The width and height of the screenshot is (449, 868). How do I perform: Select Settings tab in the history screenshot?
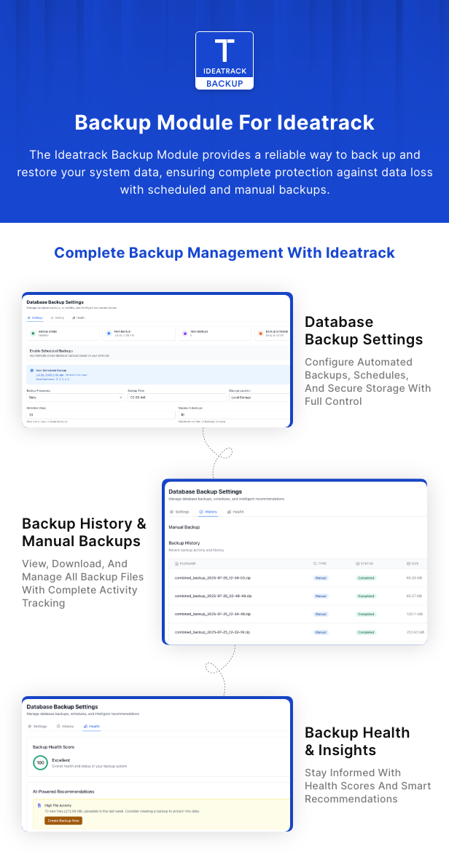tap(179, 511)
